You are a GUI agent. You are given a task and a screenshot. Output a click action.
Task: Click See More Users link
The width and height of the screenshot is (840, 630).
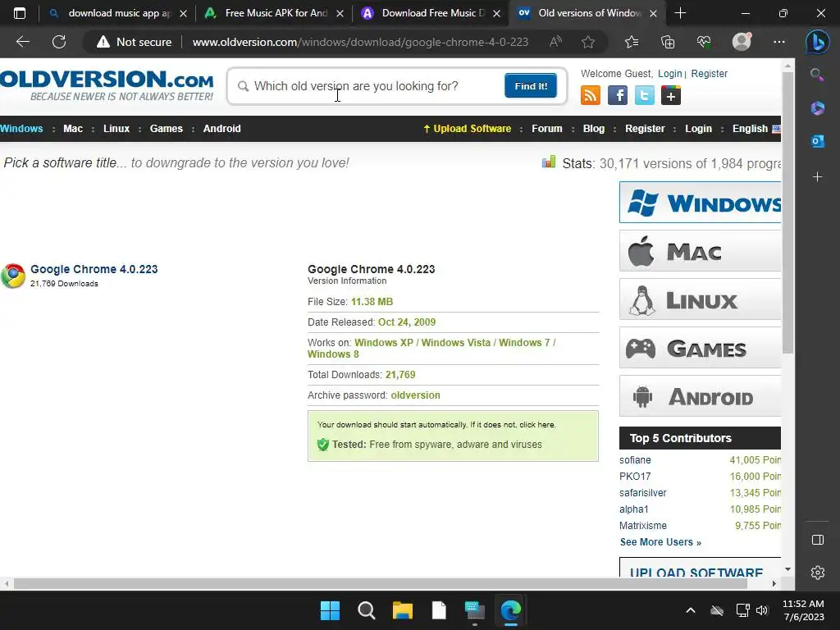pos(660,542)
